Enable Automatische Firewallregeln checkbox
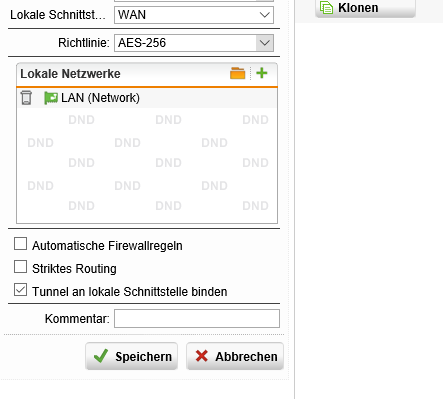Viewport: 443px width, 399px height. point(20,244)
